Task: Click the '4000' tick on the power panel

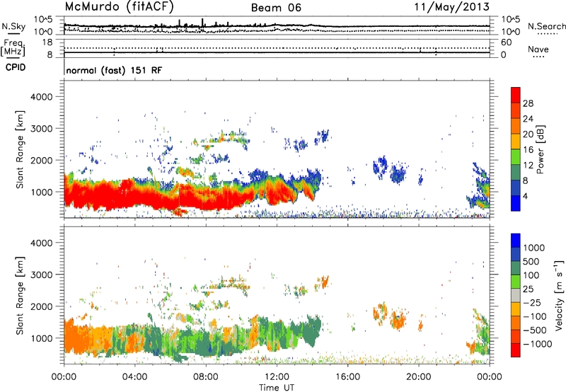Action: coord(42,97)
